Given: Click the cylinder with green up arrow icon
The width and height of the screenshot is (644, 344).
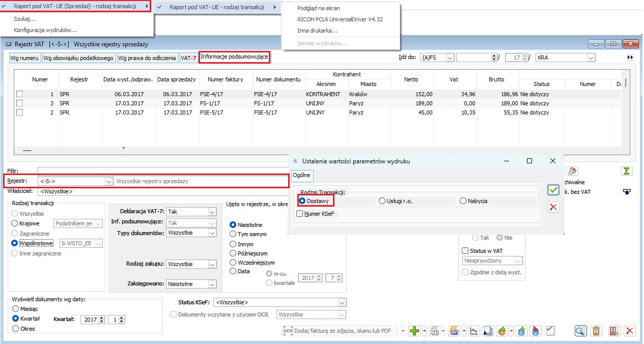Looking at the screenshot, I should (522, 331).
